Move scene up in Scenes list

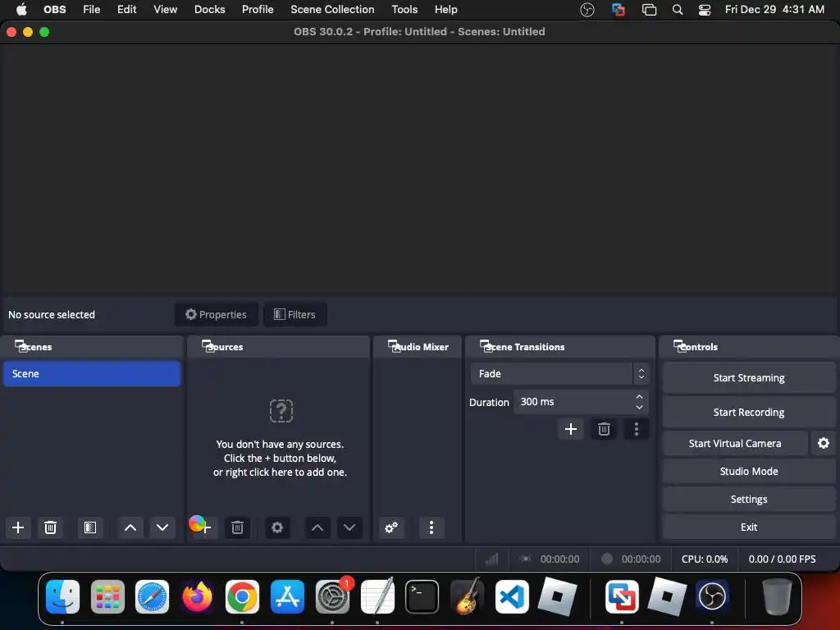[x=130, y=527]
